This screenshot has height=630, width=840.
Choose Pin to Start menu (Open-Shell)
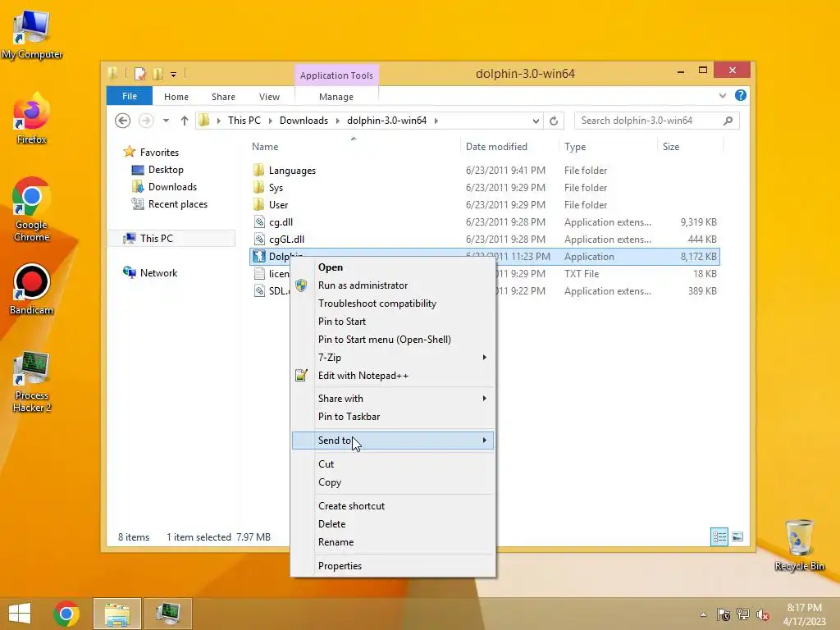tap(393, 340)
